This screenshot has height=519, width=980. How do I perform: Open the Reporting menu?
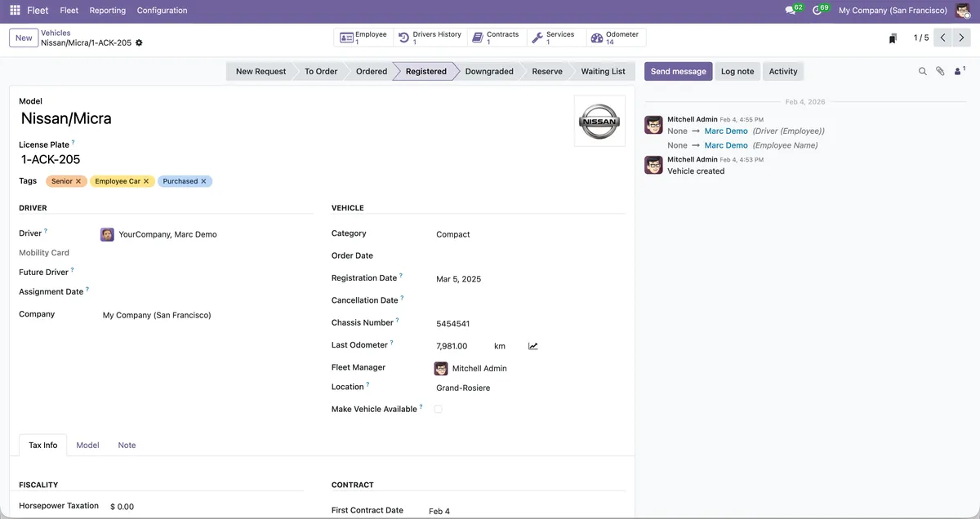pos(108,11)
